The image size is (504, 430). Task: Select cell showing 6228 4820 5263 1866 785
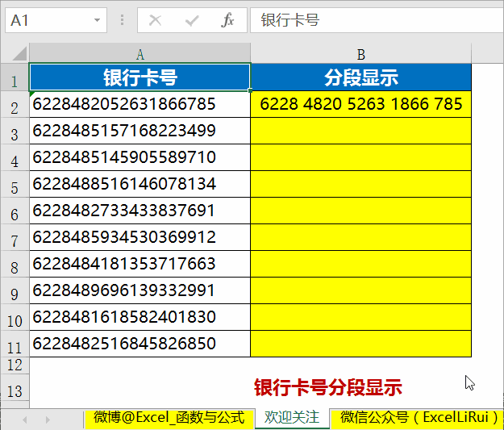pyautogui.click(x=361, y=104)
